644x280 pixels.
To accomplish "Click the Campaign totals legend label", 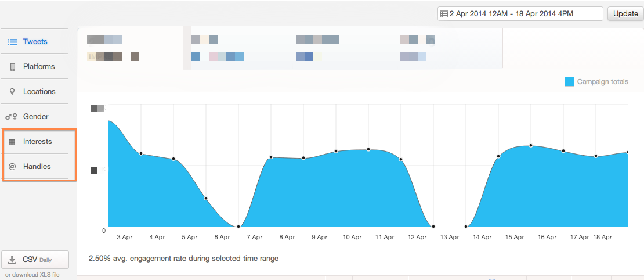I will tap(602, 82).
